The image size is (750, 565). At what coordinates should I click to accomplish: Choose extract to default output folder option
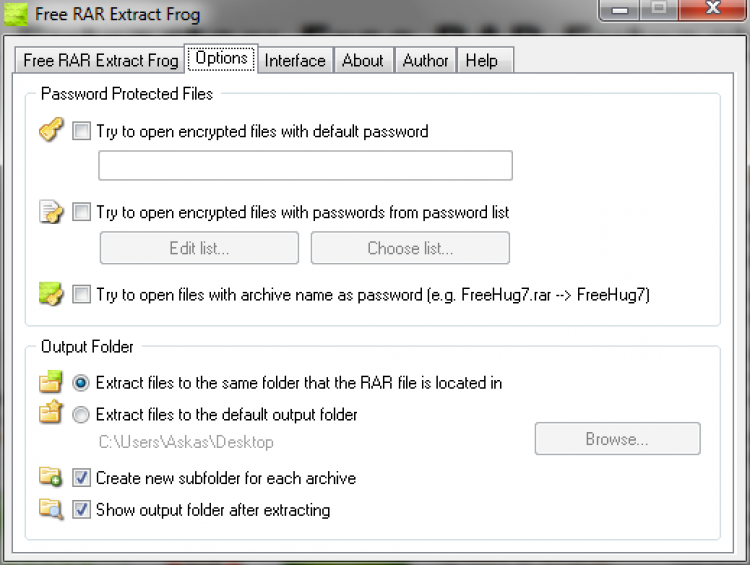click(x=82, y=414)
